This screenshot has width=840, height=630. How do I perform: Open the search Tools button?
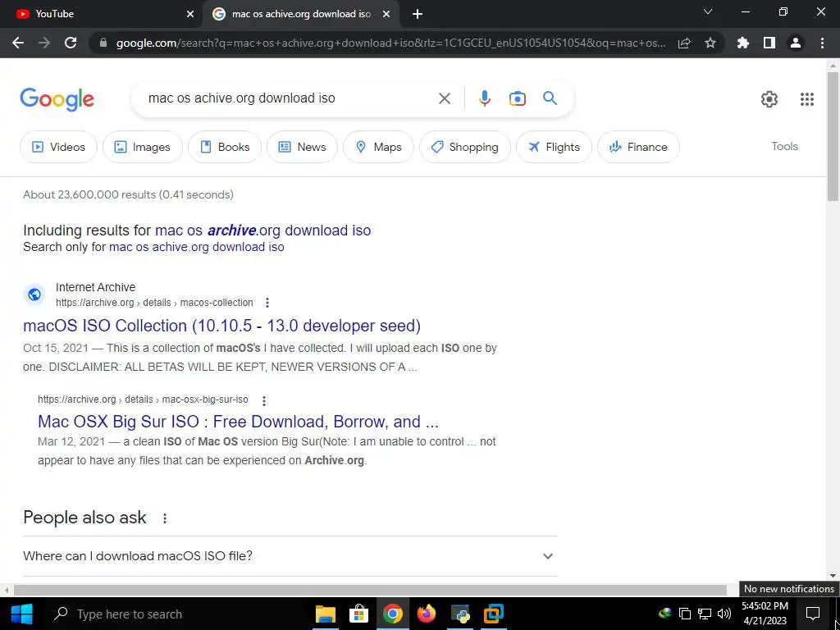coord(784,146)
